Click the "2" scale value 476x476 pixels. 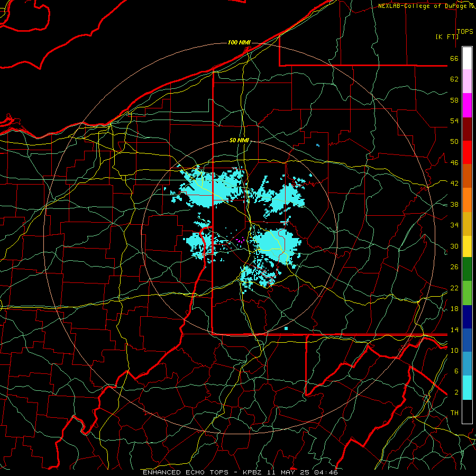456,392
